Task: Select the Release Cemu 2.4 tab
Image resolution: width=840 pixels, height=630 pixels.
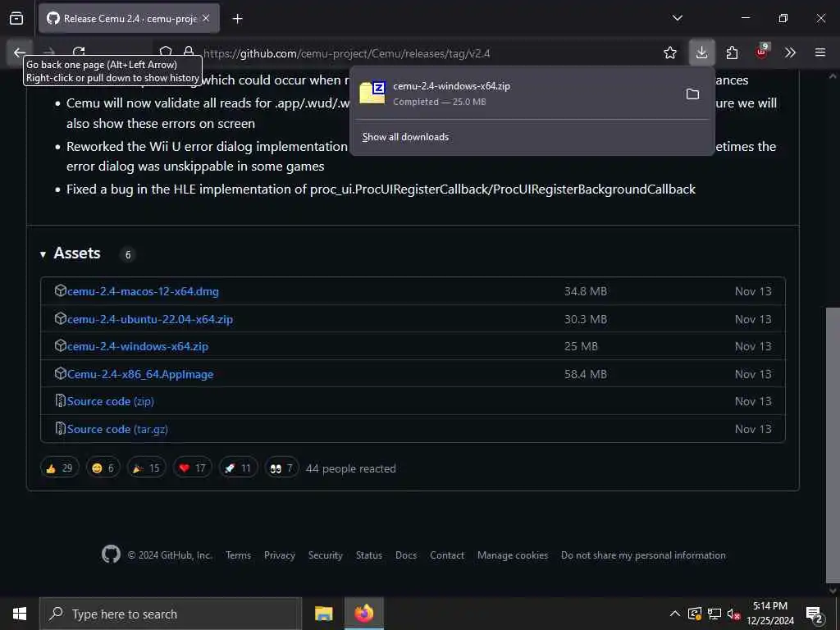Action: coord(129,19)
